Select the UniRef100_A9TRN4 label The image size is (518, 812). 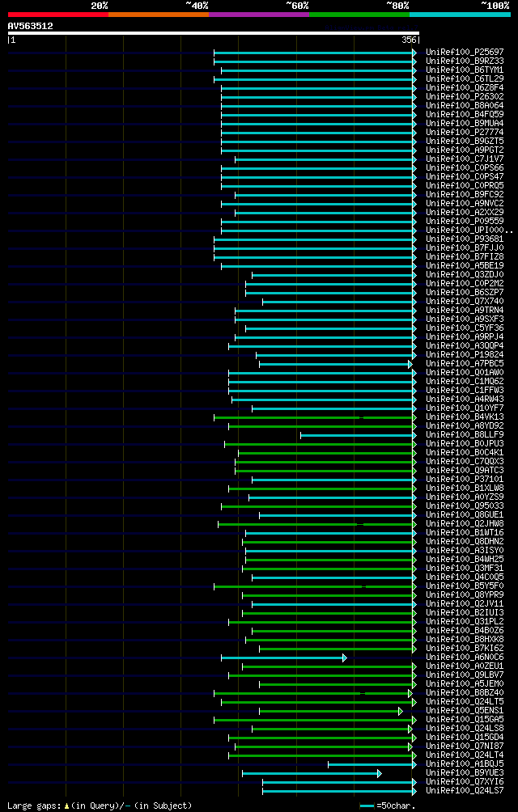[465, 311]
